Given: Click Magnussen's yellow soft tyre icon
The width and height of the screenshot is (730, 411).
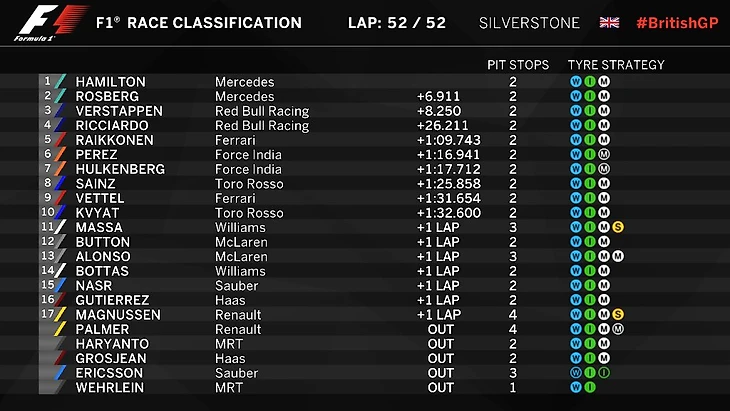Looking at the screenshot, I should [619, 315].
